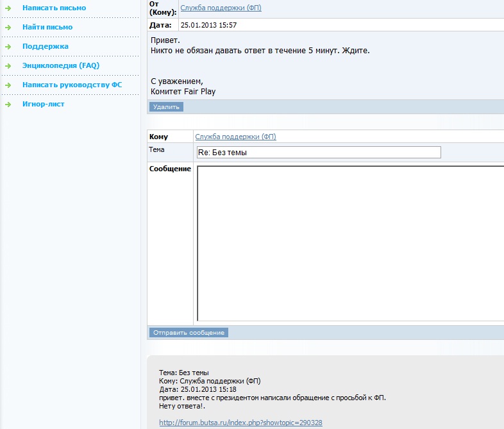Viewport: 504px width, 429px height.
Task: Open the Игнор-лист page
Action: (x=43, y=104)
